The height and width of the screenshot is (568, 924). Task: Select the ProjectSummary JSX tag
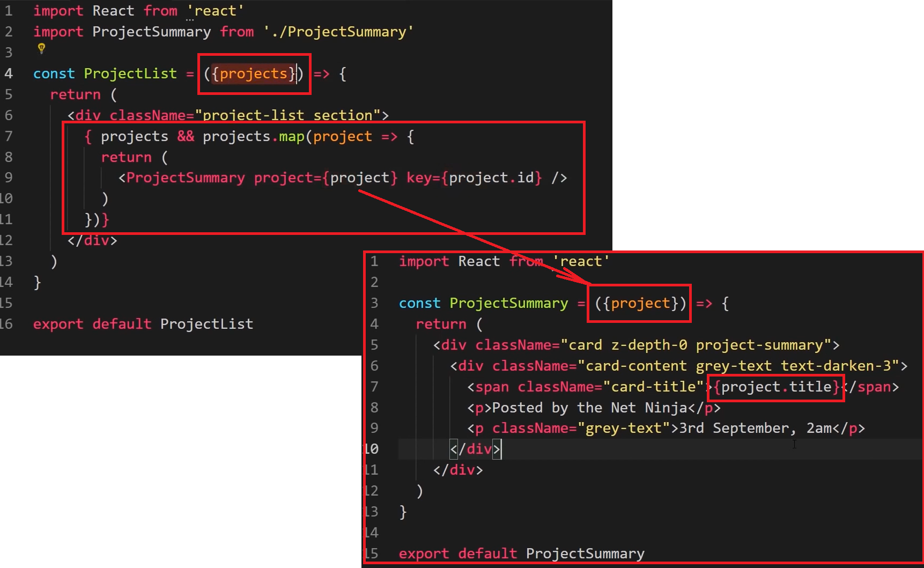pos(185,178)
